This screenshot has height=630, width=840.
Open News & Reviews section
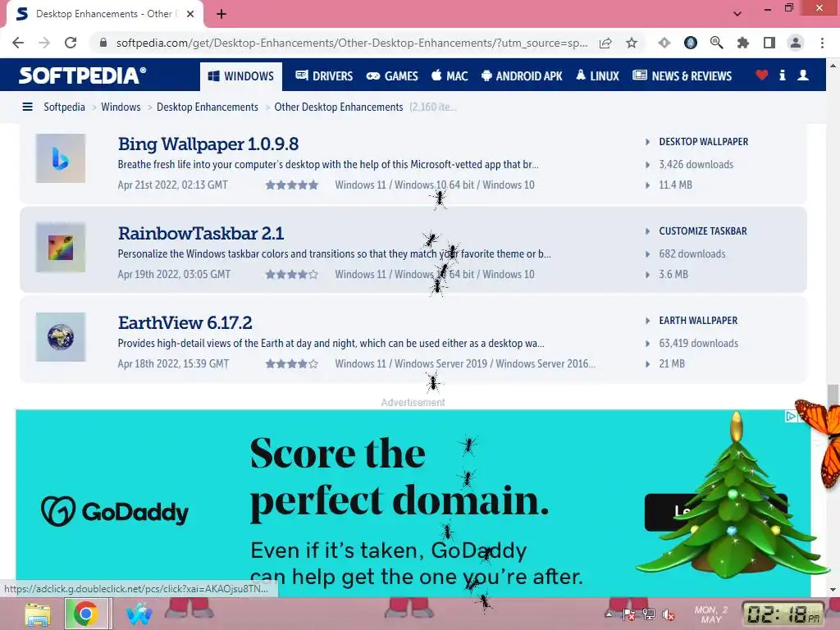[x=682, y=76]
